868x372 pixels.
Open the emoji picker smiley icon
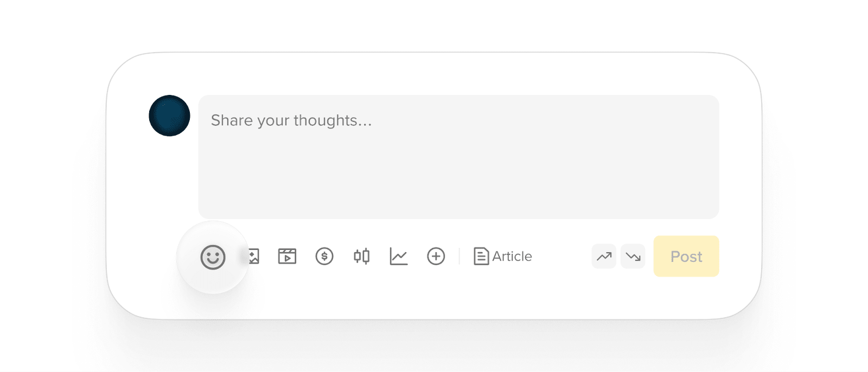tap(213, 257)
